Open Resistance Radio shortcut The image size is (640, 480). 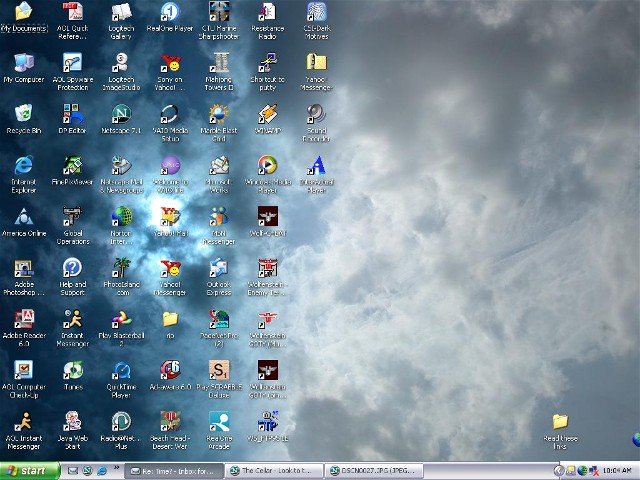[267, 11]
